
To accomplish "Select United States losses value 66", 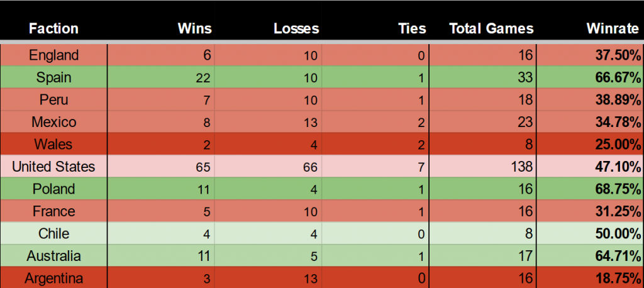I will [x=312, y=167].
